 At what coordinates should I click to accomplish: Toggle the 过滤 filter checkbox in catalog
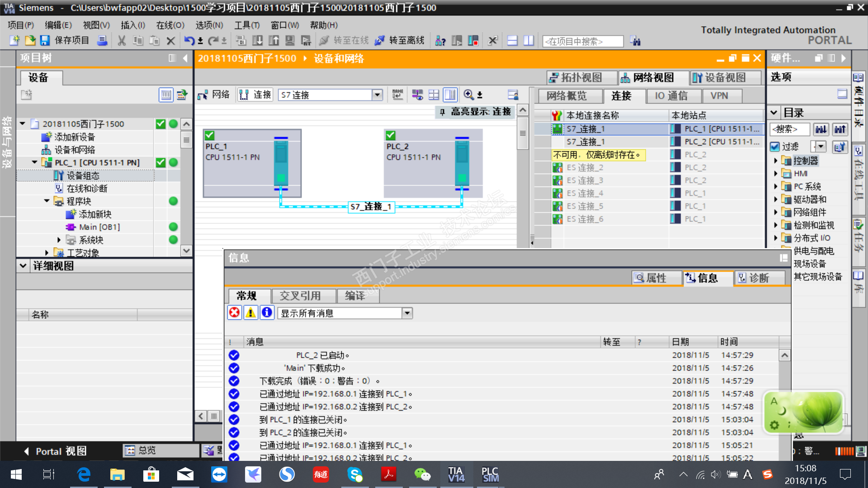[x=775, y=146]
